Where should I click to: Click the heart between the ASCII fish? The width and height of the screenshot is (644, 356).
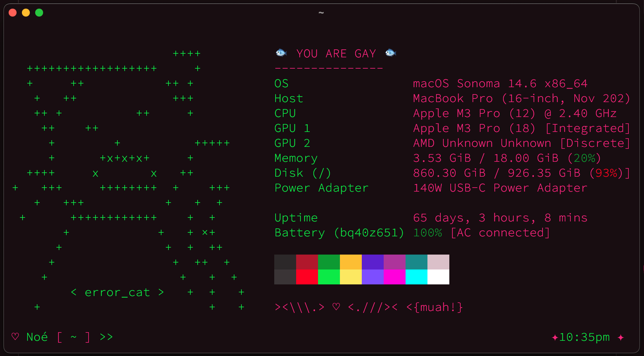(x=336, y=307)
